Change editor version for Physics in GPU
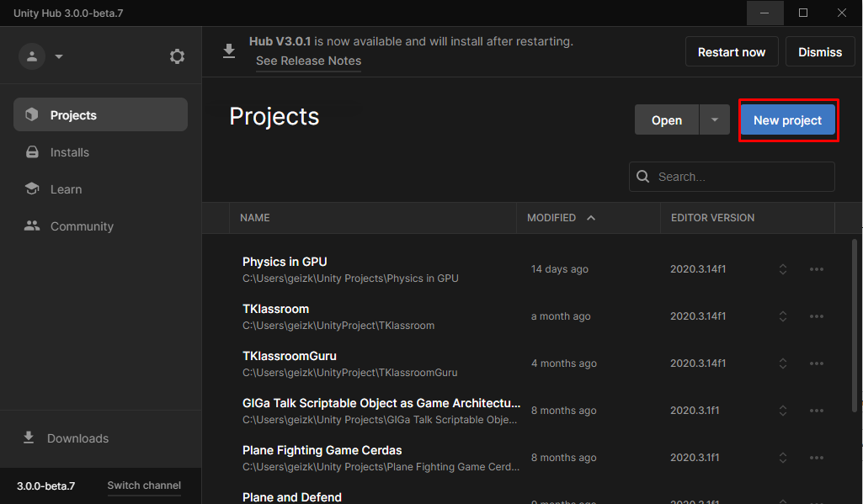The image size is (863, 504). pos(782,269)
